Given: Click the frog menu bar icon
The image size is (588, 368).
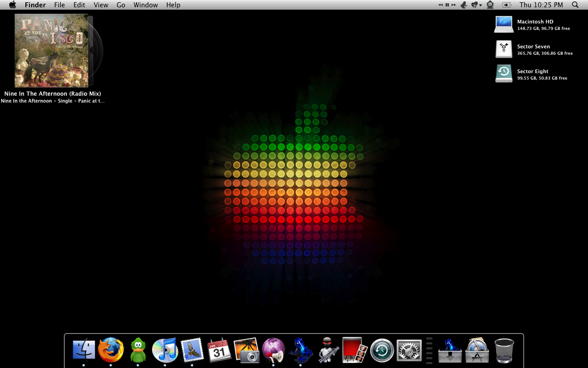Looking at the screenshot, I should coord(464,5).
